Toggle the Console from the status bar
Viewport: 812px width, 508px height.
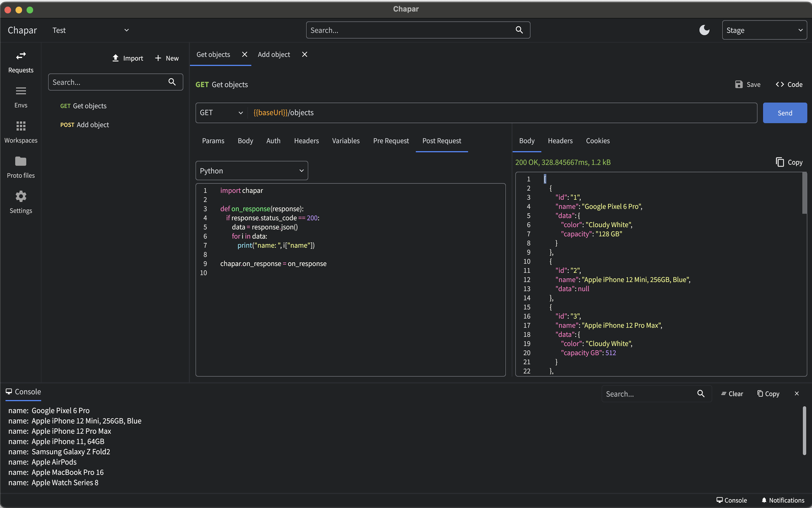(731, 500)
